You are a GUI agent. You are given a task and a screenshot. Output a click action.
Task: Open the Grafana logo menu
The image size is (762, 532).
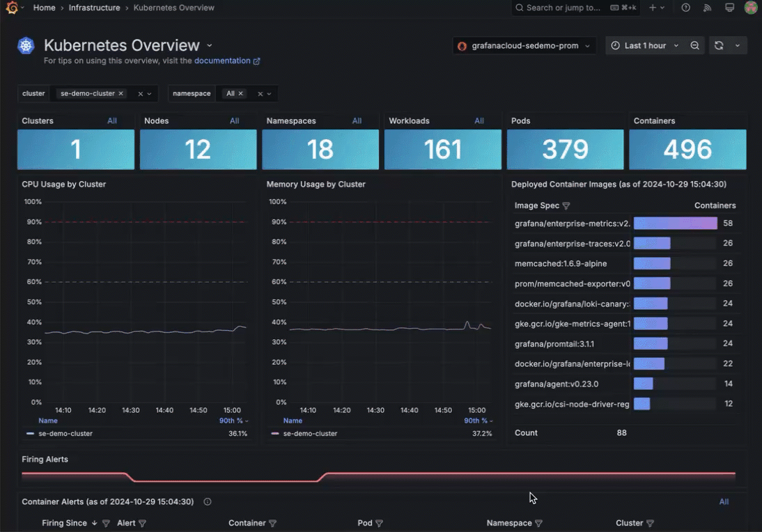pos(12,8)
